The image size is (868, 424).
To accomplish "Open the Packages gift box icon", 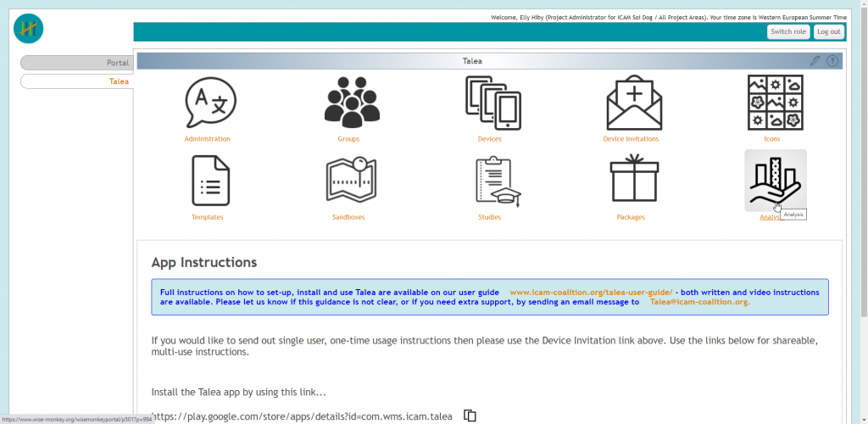I will coord(634,178).
